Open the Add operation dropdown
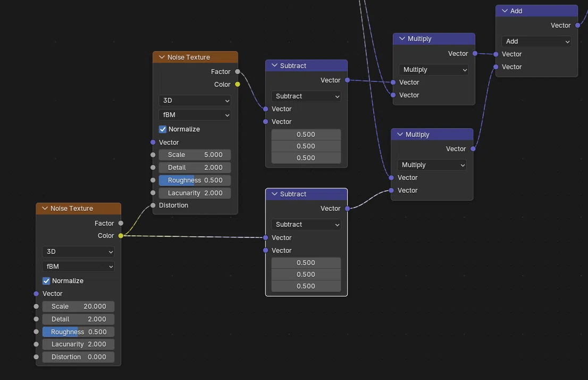 [x=536, y=42]
